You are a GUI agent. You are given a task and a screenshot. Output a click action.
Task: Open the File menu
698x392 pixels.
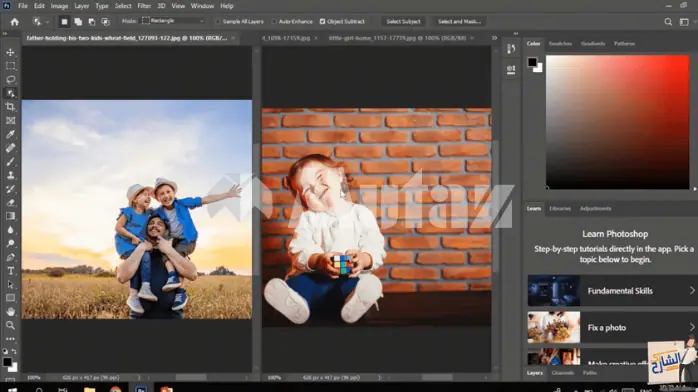click(23, 6)
